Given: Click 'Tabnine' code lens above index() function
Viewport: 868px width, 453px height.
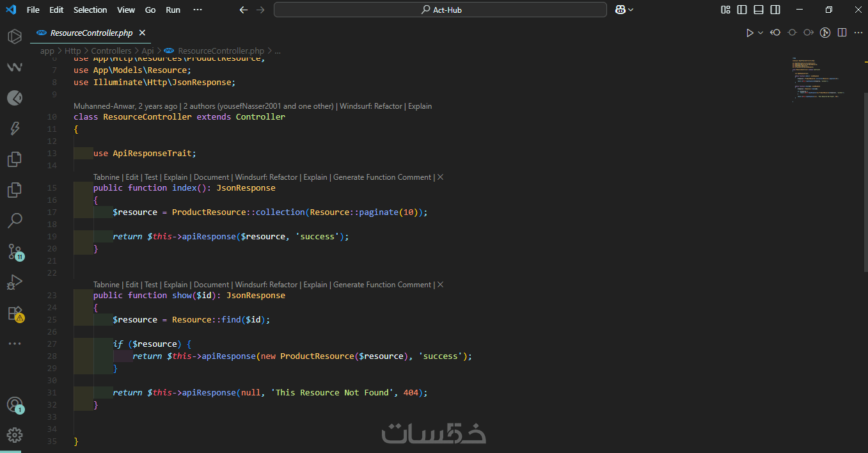Looking at the screenshot, I should 106,177.
